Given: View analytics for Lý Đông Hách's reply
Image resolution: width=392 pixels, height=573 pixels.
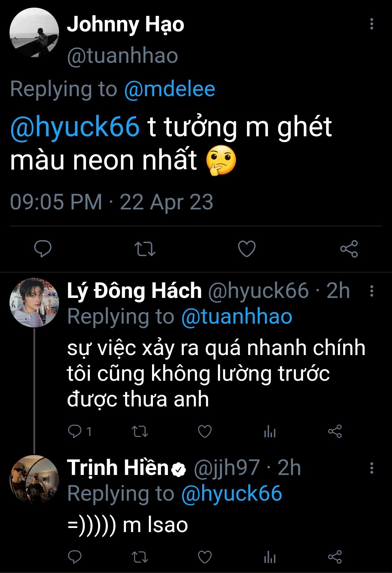Looking at the screenshot, I should pos(270,431).
